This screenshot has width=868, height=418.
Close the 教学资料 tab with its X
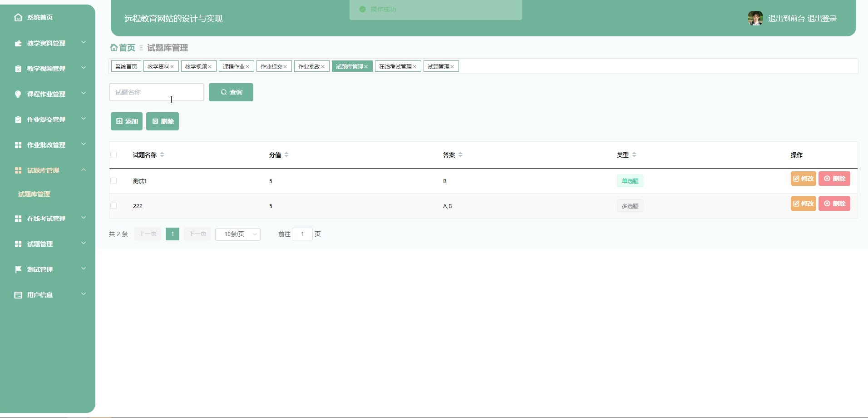[x=172, y=67]
